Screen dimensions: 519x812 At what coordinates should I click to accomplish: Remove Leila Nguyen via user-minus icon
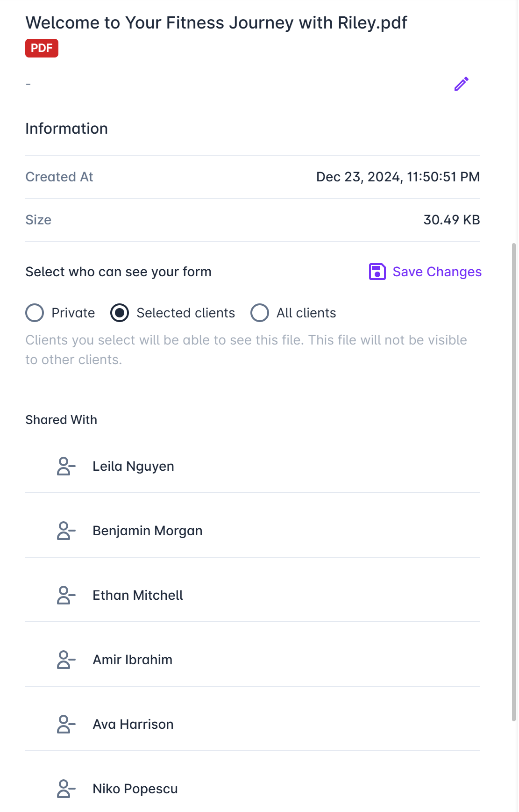pyautogui.click(x=66, y=466)
